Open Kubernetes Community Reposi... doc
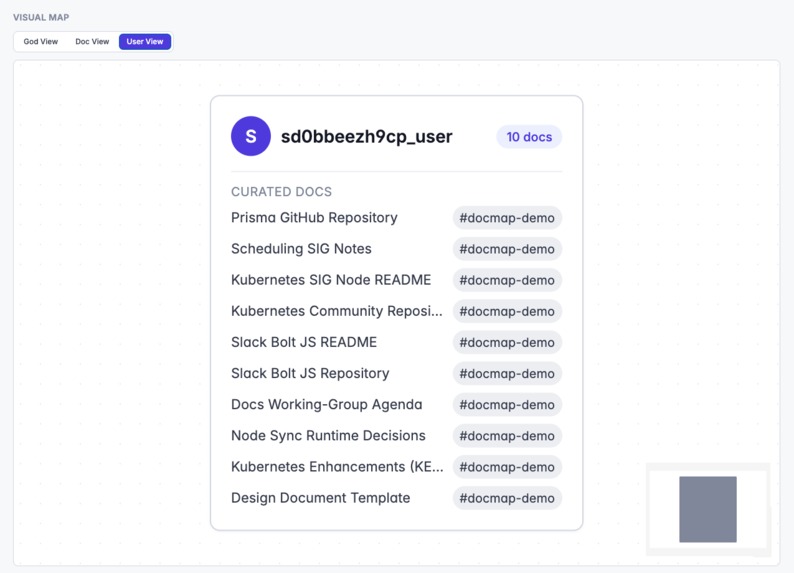Image resolution: width=794 pixels, height=573 pixels. pos(337,311)
